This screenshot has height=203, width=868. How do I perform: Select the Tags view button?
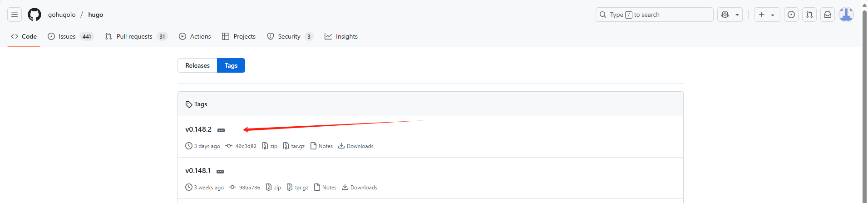231,65
